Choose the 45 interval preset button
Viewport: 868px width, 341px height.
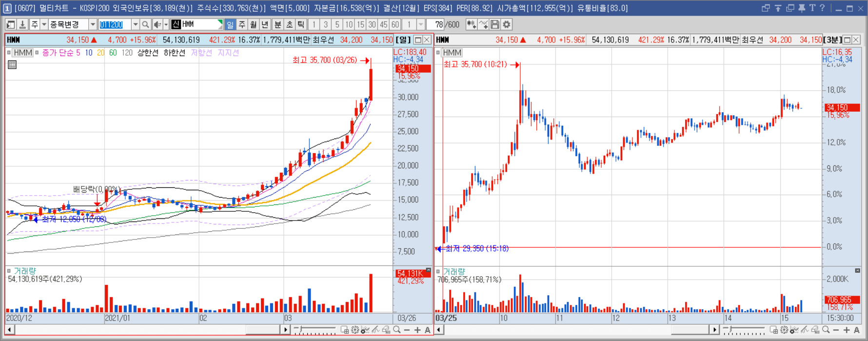(x=384, y=24)
